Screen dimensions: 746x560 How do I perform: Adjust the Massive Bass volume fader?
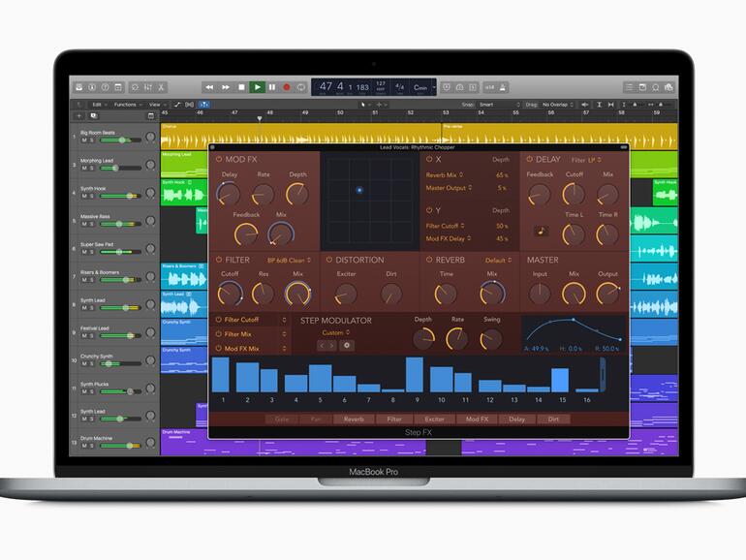[121, 224]
